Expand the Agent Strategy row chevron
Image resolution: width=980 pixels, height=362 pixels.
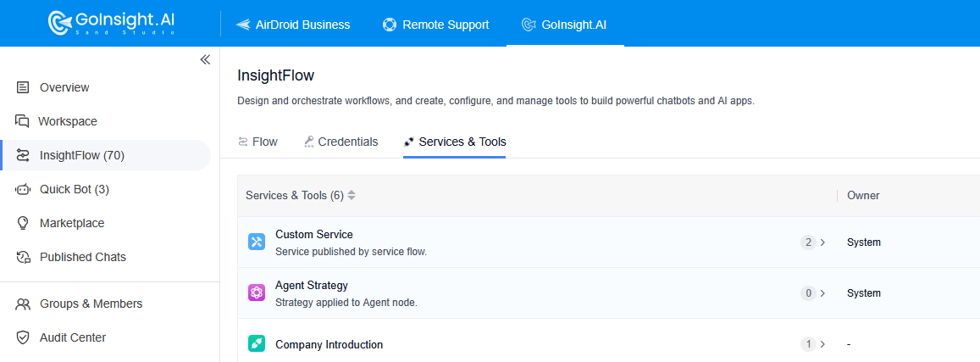click(x=822, y=293)
